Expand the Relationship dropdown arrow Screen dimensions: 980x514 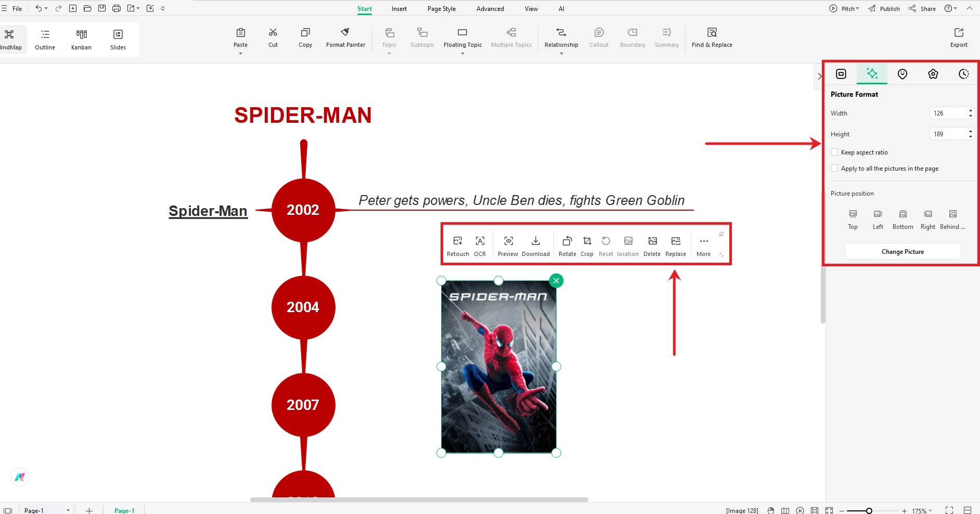pos(561,54)
